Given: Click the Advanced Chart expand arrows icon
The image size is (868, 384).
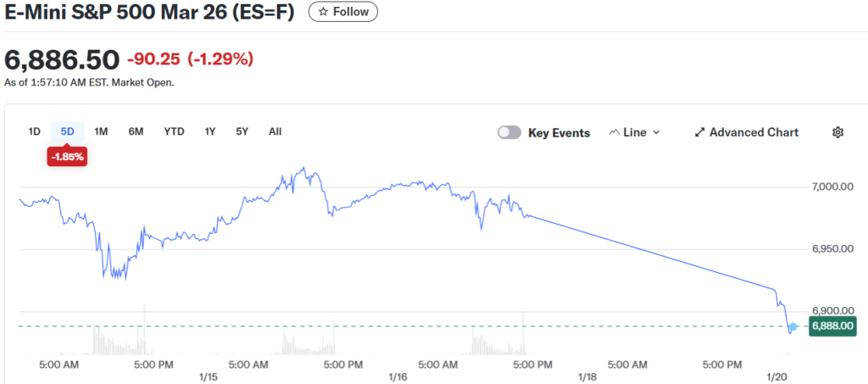Looking at the screenshot, I should tap(700, 132).
